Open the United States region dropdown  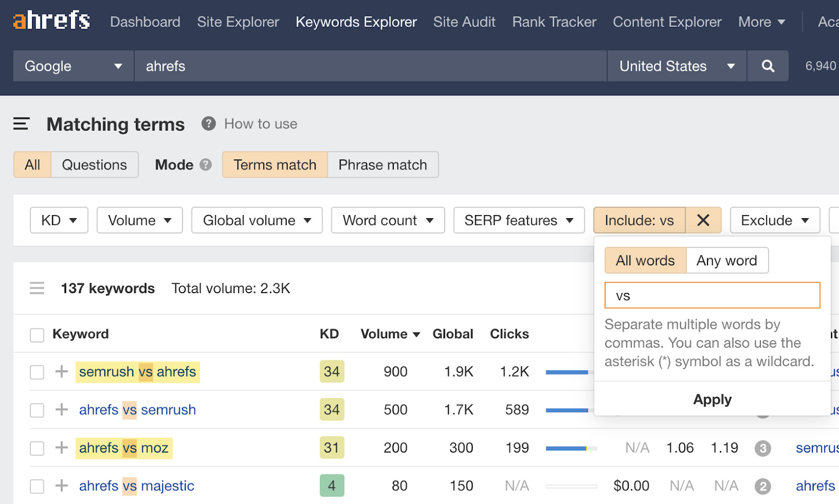pos(676,66)
